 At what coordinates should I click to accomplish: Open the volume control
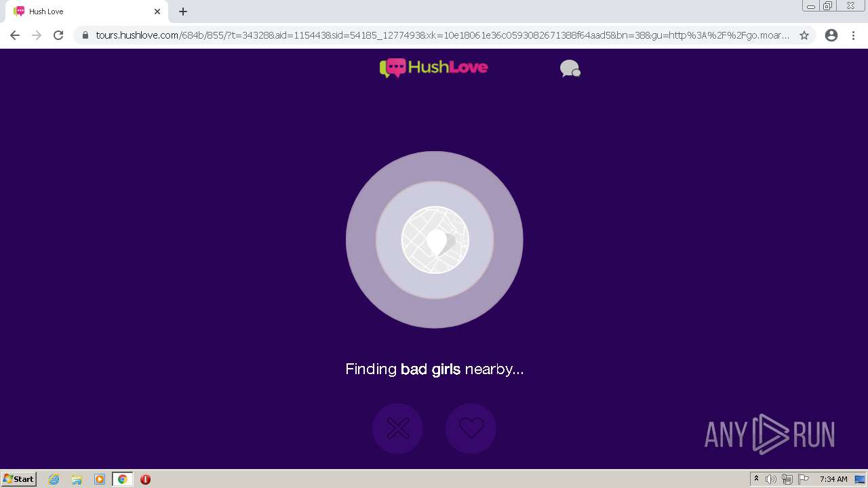[x=771, y=479]
